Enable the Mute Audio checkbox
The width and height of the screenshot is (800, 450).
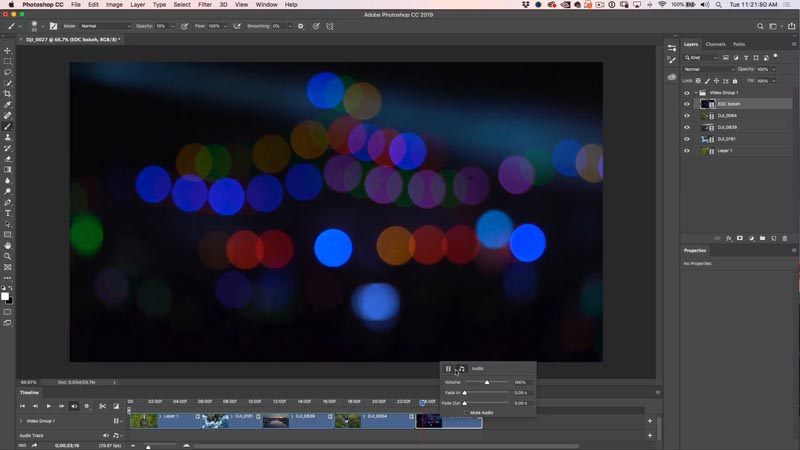466,413
